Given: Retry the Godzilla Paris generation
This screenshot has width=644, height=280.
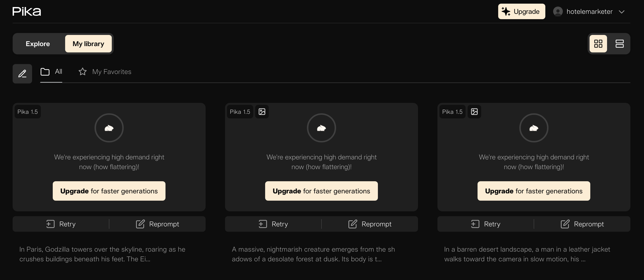Looking at the screenshot, I should click(61, 224).
